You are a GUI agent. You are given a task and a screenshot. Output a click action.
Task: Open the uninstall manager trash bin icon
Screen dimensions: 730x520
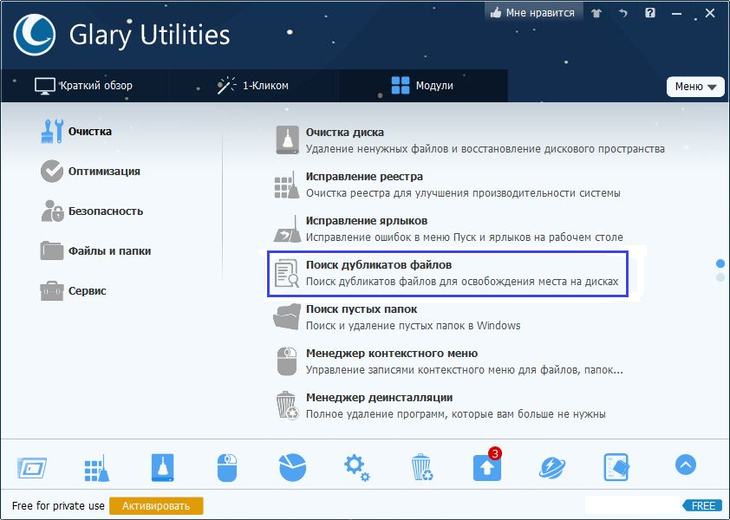[421, 466]
